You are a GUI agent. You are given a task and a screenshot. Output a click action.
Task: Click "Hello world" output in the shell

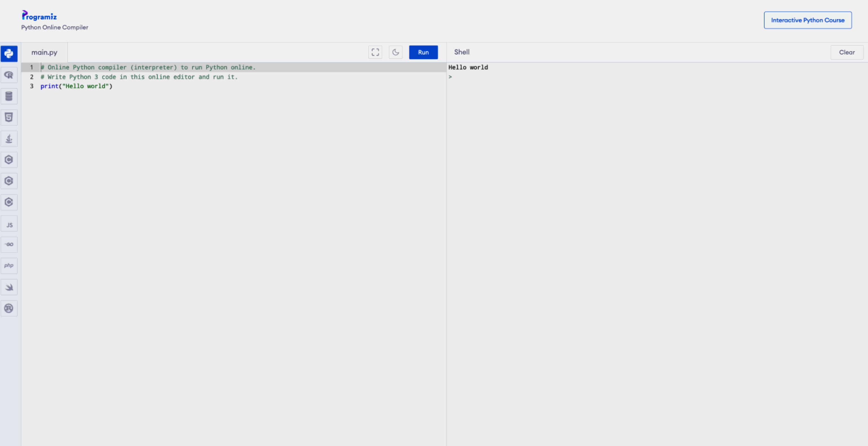click(x=468, y=67)
